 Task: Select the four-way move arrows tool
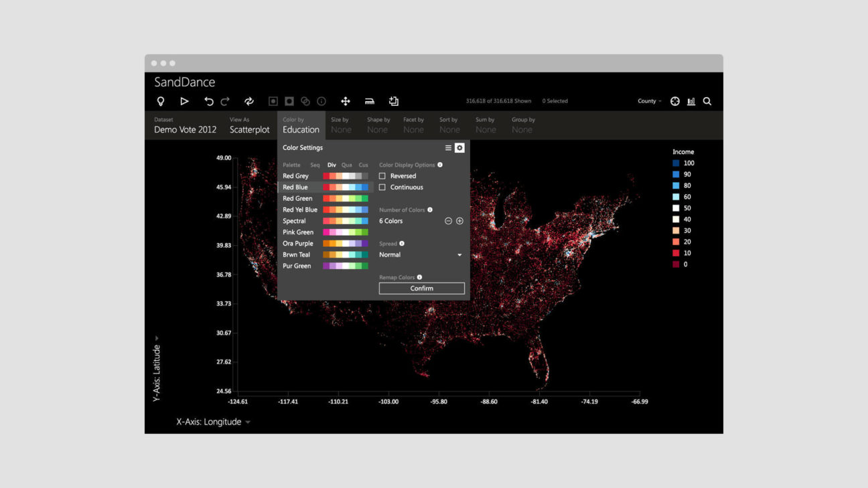pos(346,101)
